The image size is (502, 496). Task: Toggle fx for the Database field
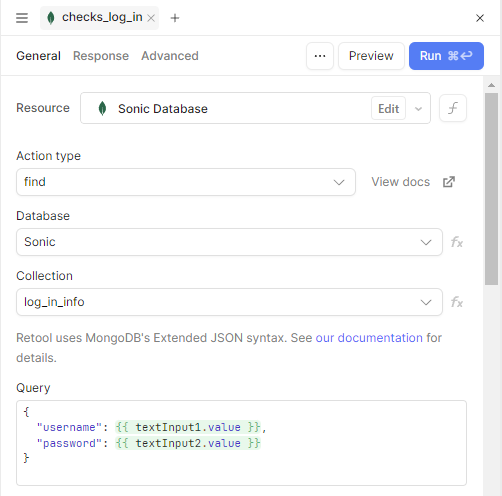click(457, 242)
